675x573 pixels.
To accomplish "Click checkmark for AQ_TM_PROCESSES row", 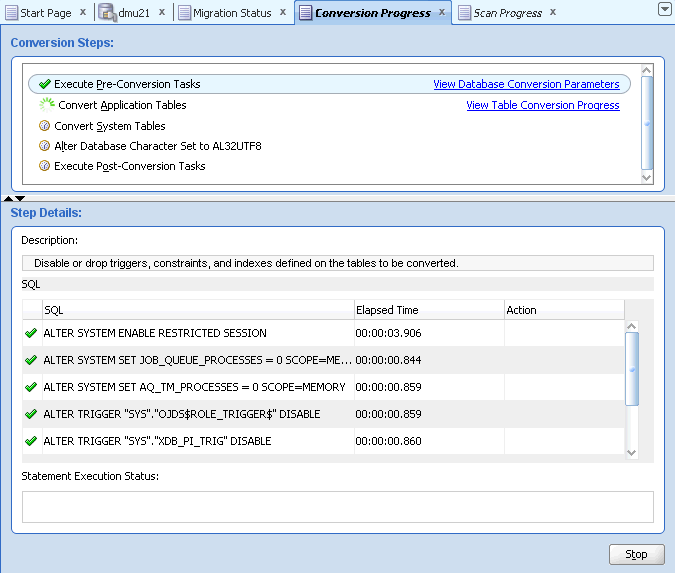I will (x=31, y=387).
